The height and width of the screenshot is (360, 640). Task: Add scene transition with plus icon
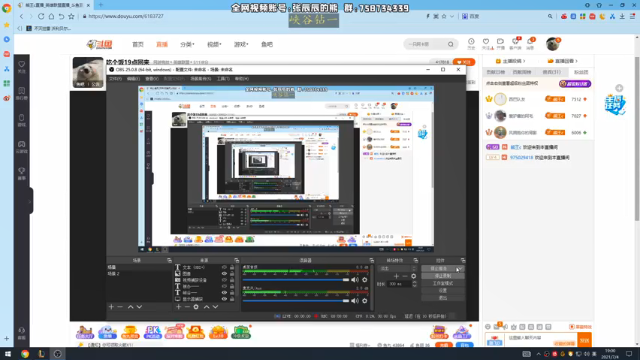click(x=396, y=276)
